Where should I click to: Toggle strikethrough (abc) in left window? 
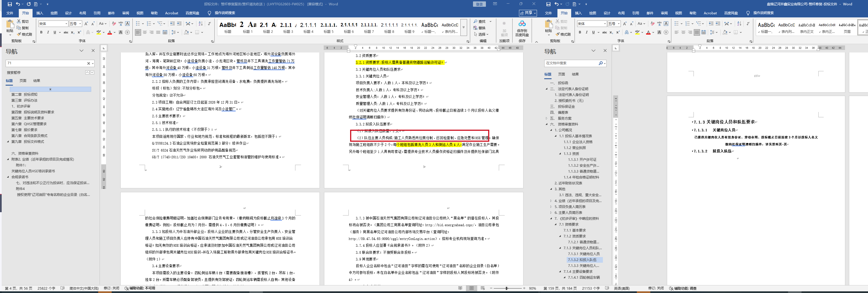tap(66, 32)
